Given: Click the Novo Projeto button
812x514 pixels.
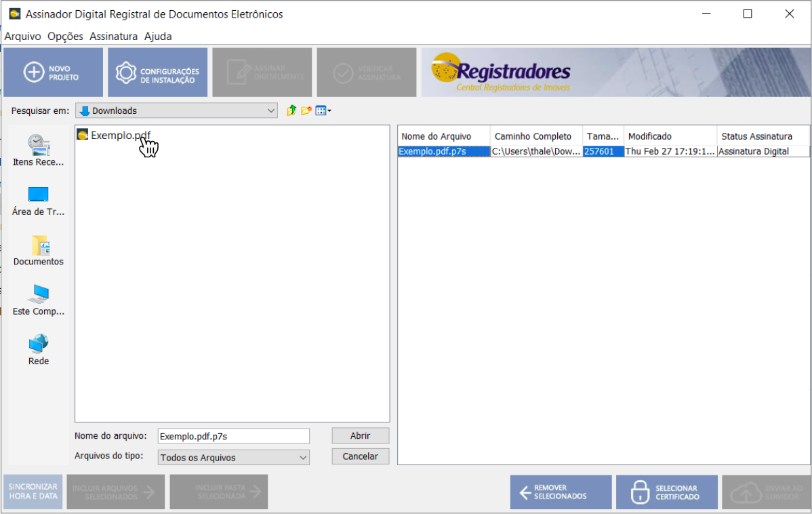Looking at the screenshot, I should click(54, 73).
